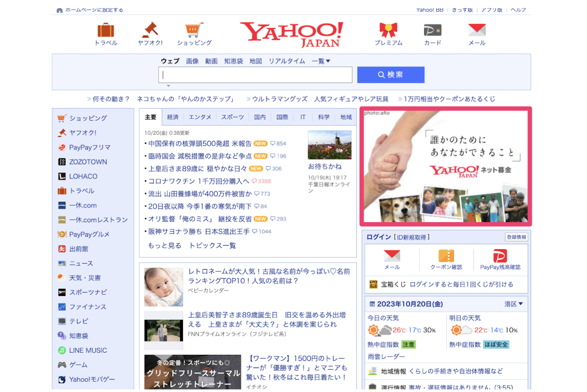Open the クーポン確認 coupon icon
This screenshot has width=587, height=392.
click(446, 255)
